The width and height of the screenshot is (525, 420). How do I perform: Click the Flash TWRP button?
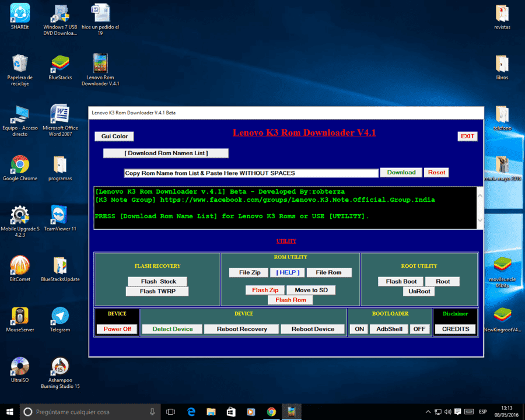point(157,292)
